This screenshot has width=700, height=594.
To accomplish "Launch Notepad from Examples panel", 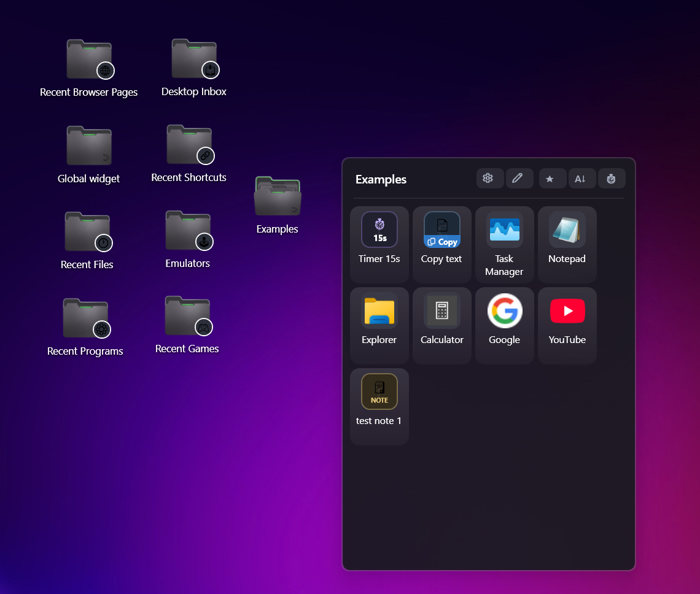I will pyautogui.click(x=567, y=245).
